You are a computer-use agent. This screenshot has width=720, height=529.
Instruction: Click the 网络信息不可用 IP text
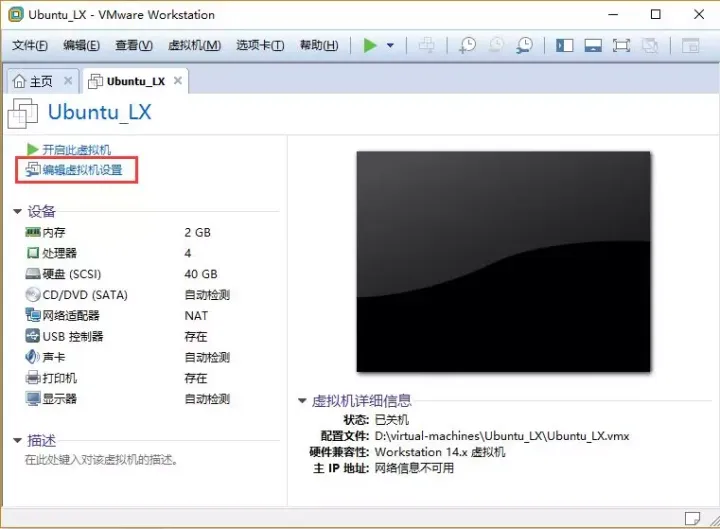pos(414,468)
